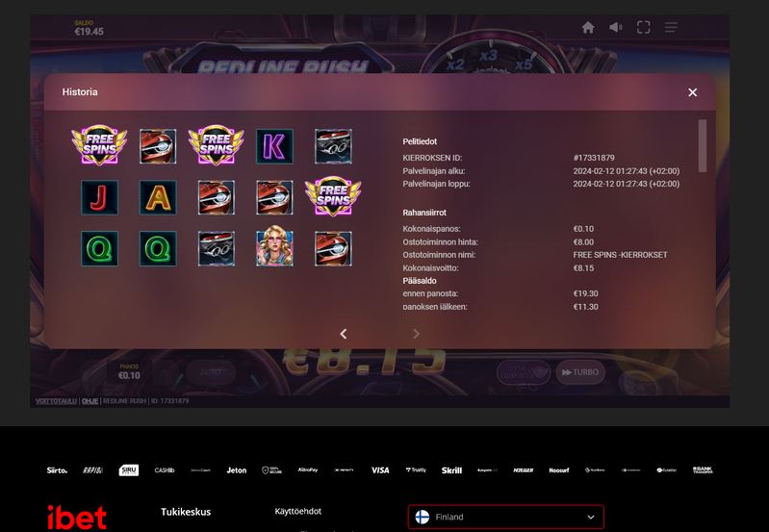Click the purple K symbol on reels
769x532 pixels.
pyautogui.click(x=274, y=146)
